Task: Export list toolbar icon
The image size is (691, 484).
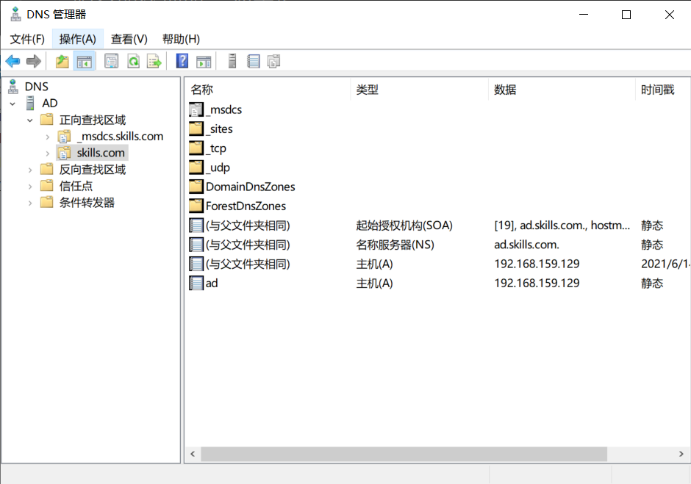Action: (154, 61)
